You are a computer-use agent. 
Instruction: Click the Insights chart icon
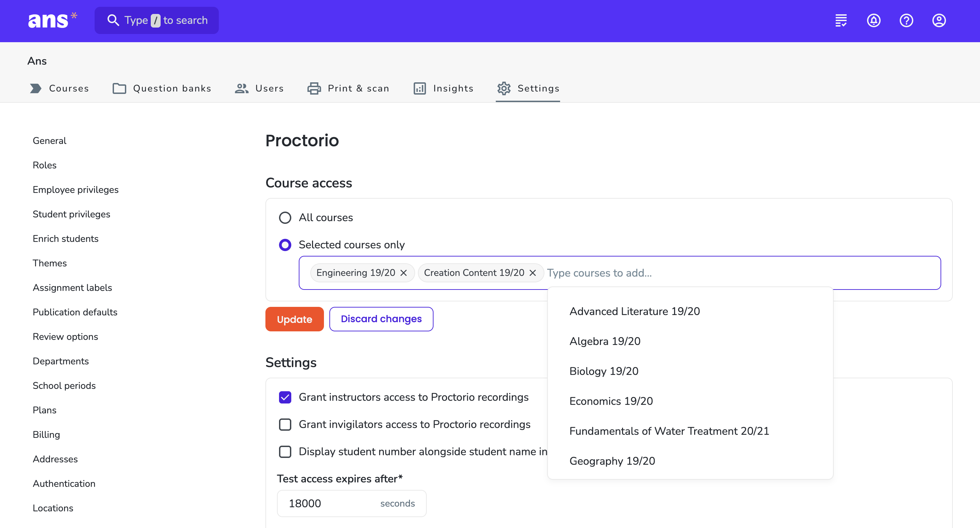pos(420,88)
